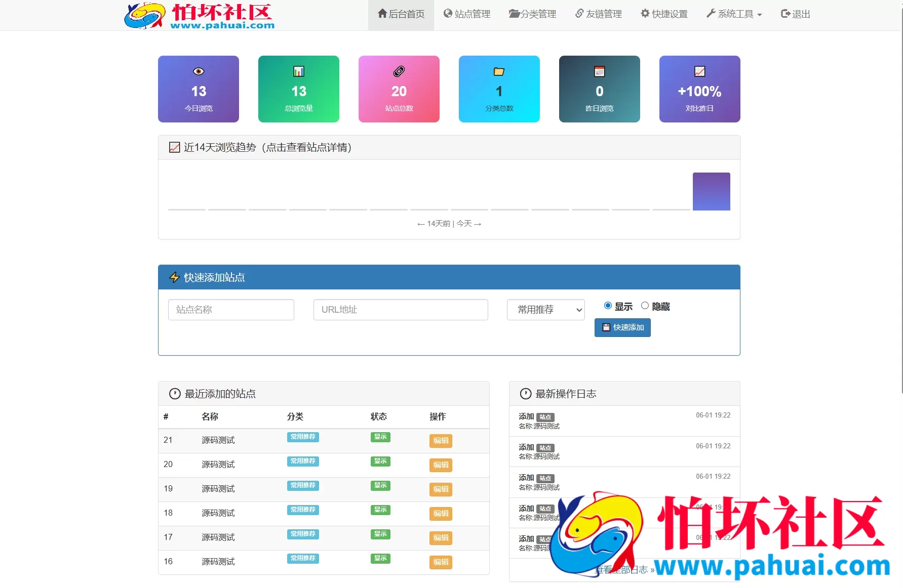Click the gear icon next to 快捷设置
The height and width of the screenshot is (588, 903).
click(645, 14)
